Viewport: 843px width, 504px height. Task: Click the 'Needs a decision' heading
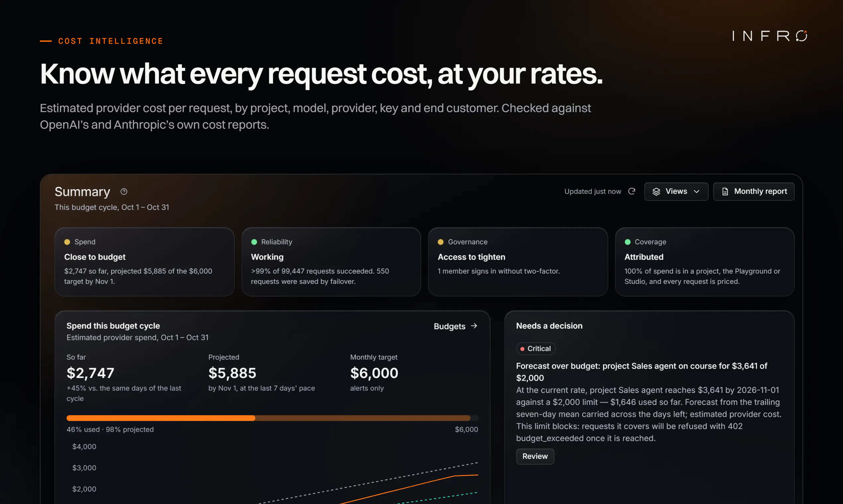point(549,326)
